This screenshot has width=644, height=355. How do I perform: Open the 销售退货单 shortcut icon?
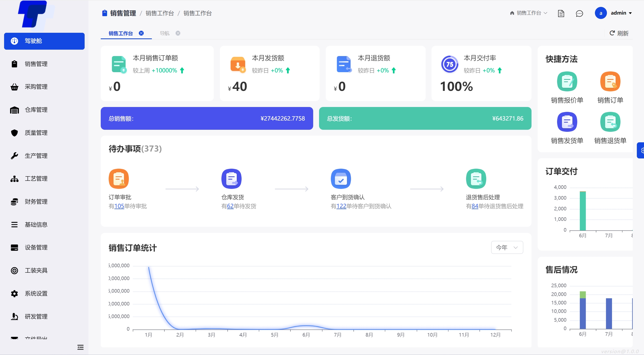point(610,122)
